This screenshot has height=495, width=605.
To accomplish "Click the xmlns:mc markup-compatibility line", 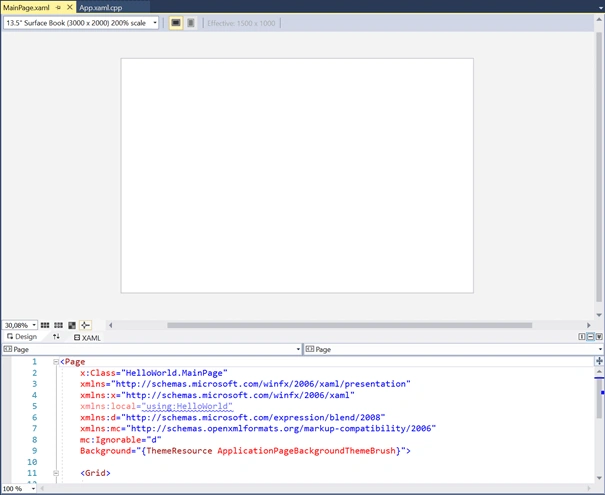I will (258, 428).
